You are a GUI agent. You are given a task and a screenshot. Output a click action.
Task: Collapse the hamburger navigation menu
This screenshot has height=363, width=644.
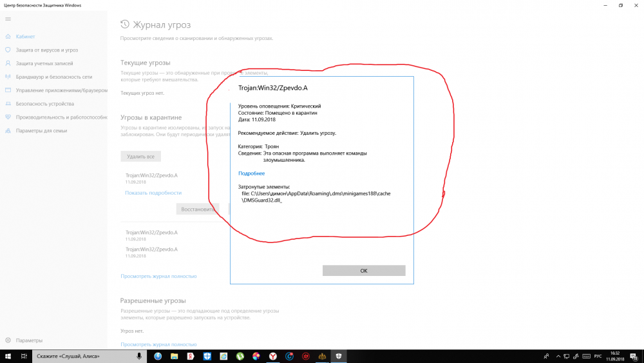point(8,19)
